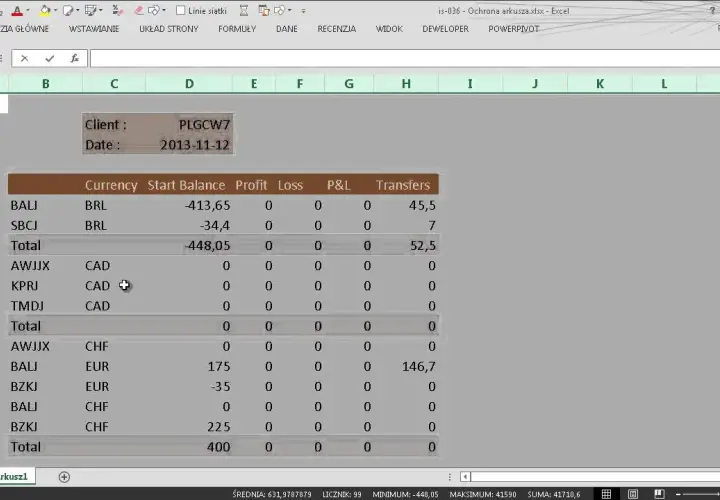The width and height of the screenshot is (720, 500).
Task: Click the shapes icon next to eraser
Action: tap(154, 10)
